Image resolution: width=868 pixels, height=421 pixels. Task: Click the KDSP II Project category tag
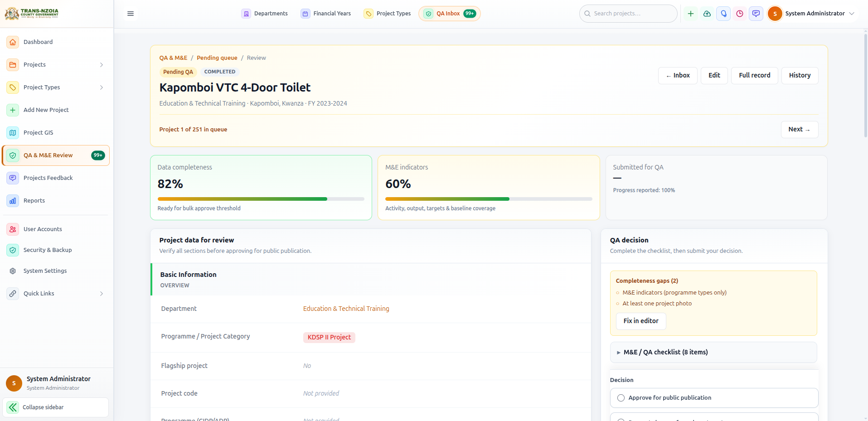pyautogui.click(x=329, y=338)
